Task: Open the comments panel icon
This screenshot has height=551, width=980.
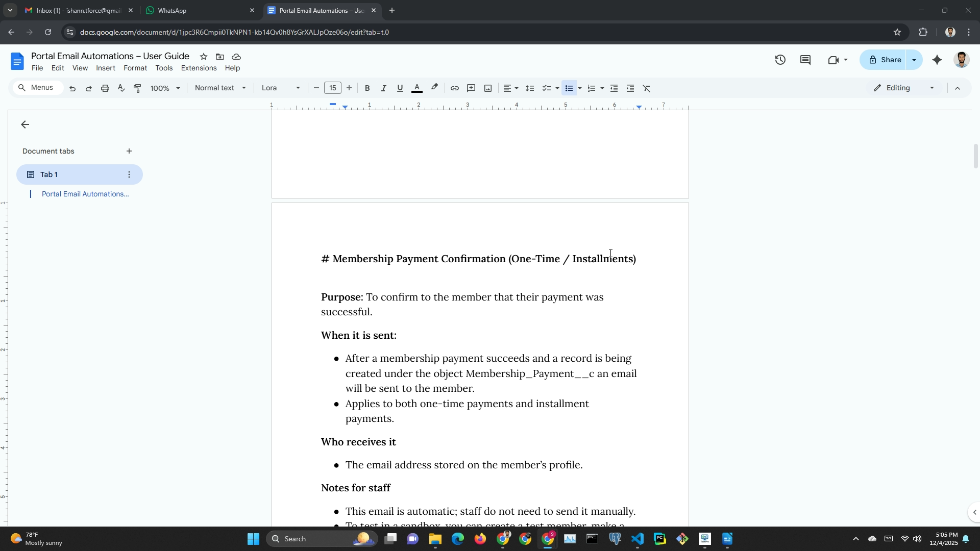Action: [805, 60]
